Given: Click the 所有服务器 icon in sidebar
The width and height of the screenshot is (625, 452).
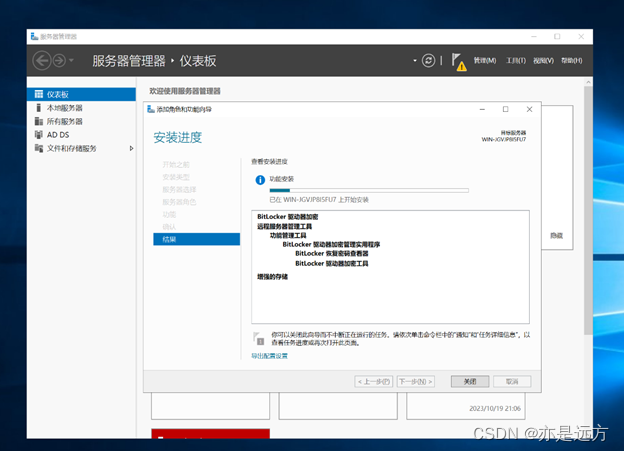Looking at the screenshot, I should point(39,121).
